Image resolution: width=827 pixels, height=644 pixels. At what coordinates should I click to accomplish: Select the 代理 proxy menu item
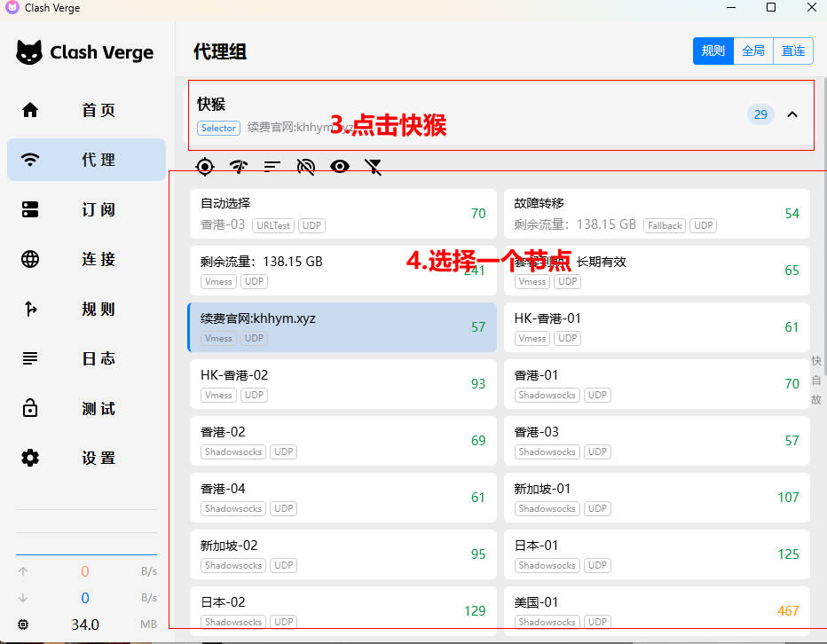click(x=86, y=160)
